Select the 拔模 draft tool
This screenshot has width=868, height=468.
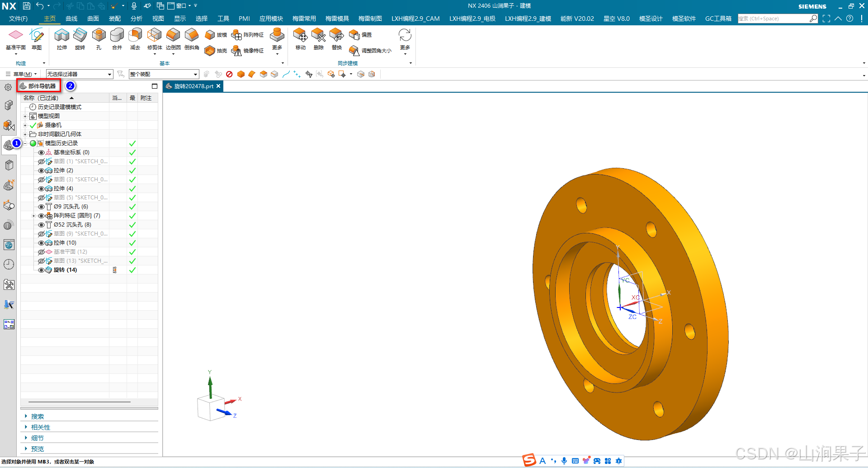pyautogui.click(x=216, y=35)
